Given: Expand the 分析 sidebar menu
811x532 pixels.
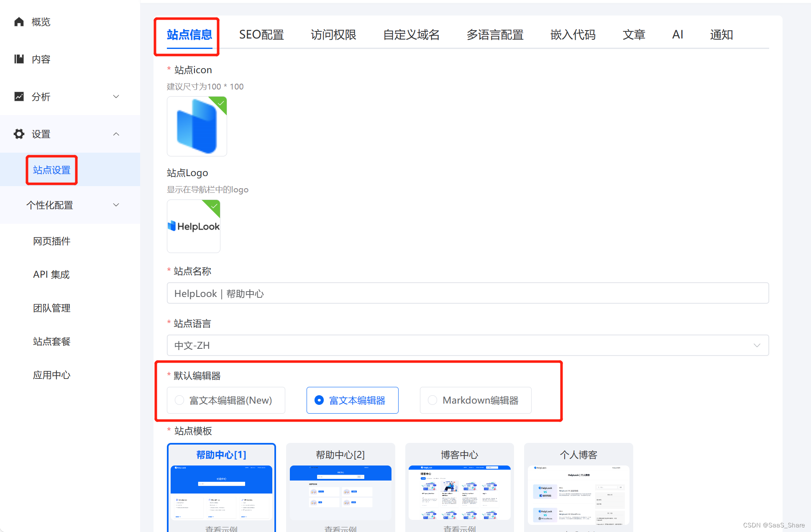Looking at the screenshot, I should tap(116, 97).
